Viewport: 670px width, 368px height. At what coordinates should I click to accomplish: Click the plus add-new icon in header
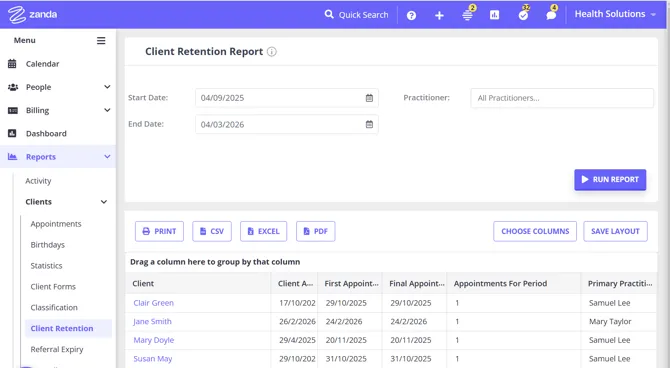point(439,15)
